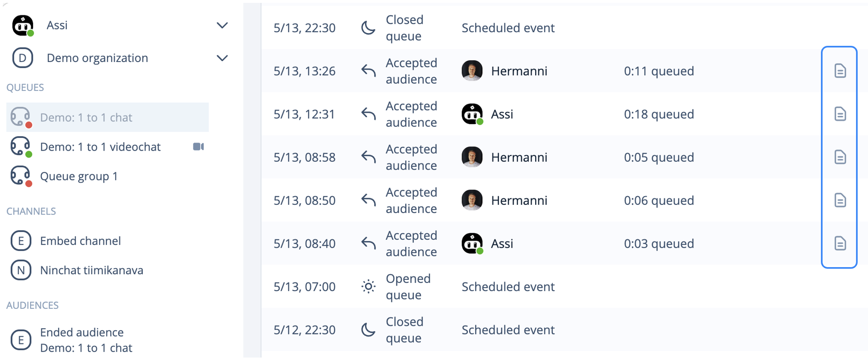Open transcript icon for Assi 08:40 row
This screenshot has height=360, width=868.
point(840,244)
